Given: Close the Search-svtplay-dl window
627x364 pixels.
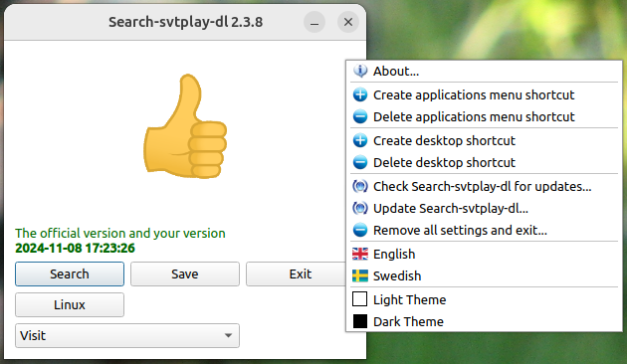Looking at the screenshot, I should (348, 22).
